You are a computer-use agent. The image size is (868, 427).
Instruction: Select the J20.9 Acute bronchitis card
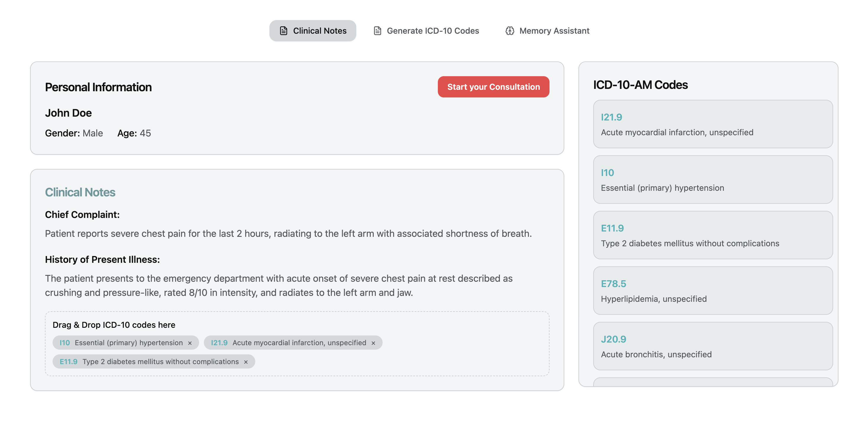(712, 346)
